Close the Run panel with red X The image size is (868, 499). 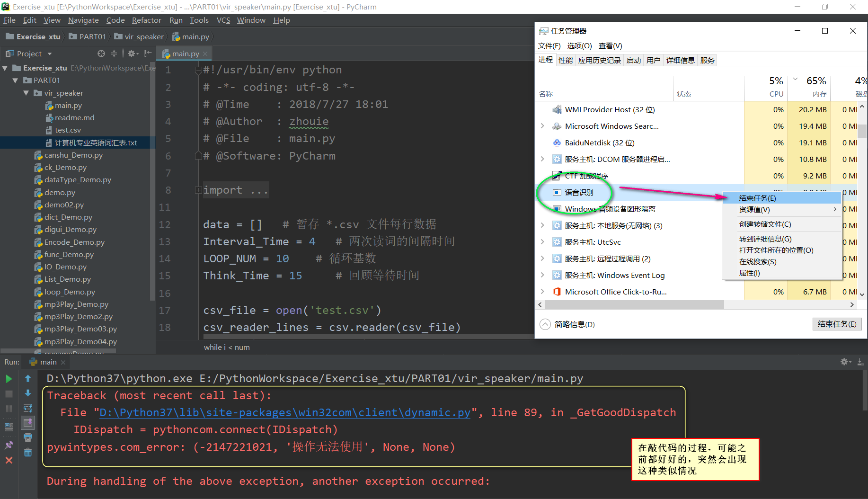[x=9, y=460]
